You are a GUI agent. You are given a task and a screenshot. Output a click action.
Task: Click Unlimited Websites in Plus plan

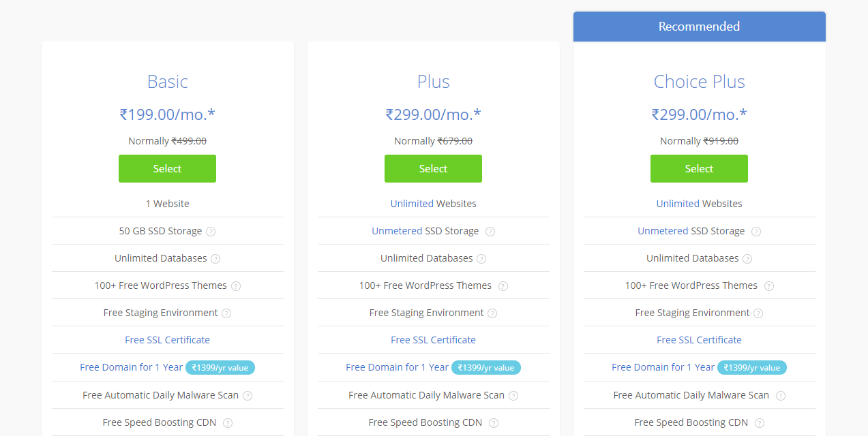[x=433, y=204]
